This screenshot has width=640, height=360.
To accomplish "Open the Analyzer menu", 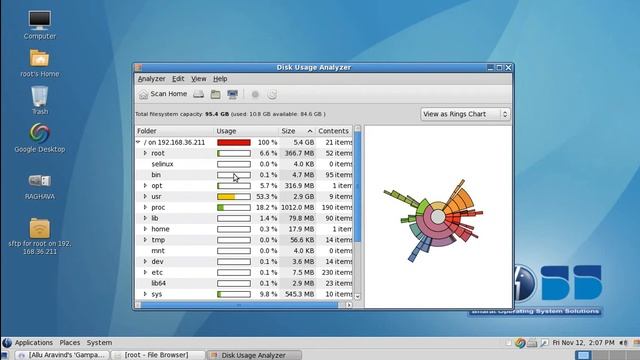I will (x=151, y=79).
